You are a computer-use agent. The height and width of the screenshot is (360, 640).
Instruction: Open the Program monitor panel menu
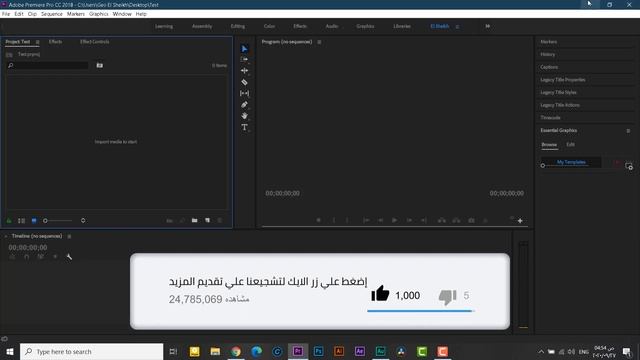[x=319, y=42]
